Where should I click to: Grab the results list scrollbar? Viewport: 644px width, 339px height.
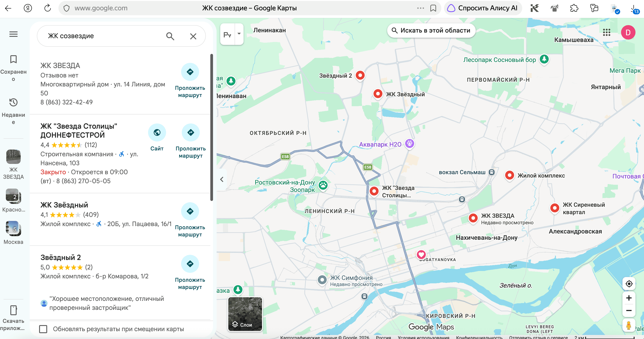[211, 128]
